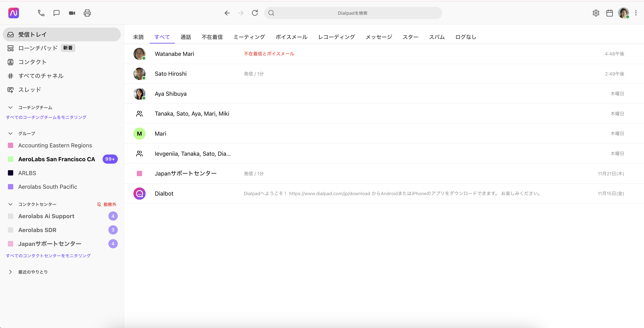Click the calendar icon top right
This screenshot has height=328, width=644.
tap(610, 13)
